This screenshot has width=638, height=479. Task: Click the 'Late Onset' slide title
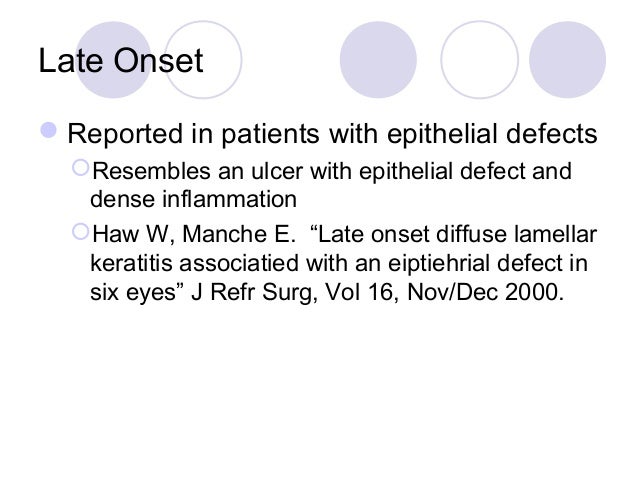(121, 61)
